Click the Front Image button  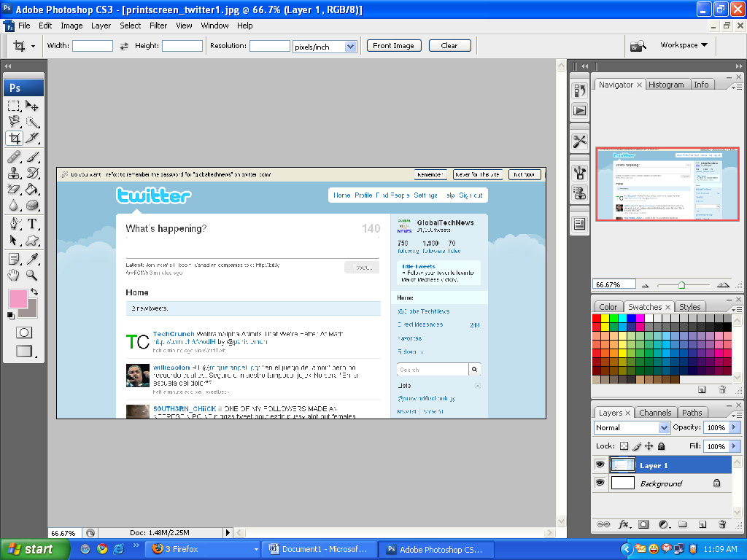pos(394,45)
